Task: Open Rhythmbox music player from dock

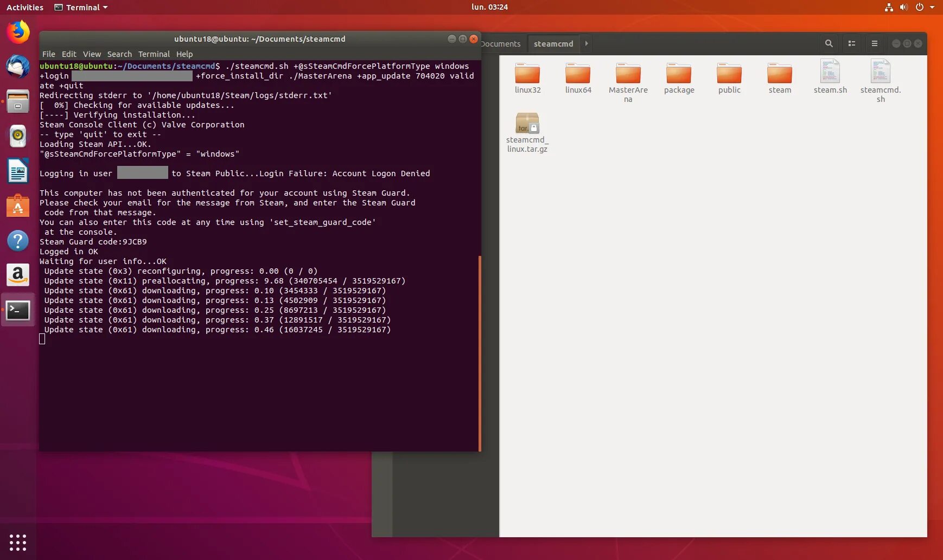Action: (18, 136)
